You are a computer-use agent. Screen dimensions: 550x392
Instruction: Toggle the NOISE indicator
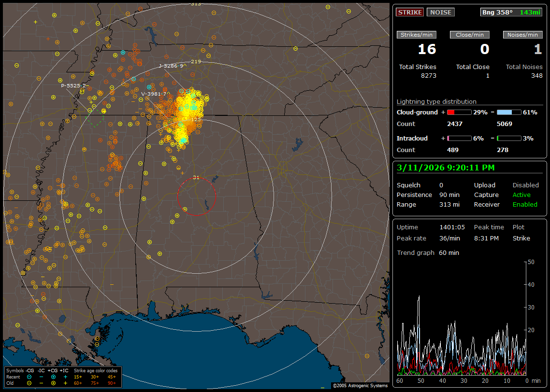coord(440,12)
